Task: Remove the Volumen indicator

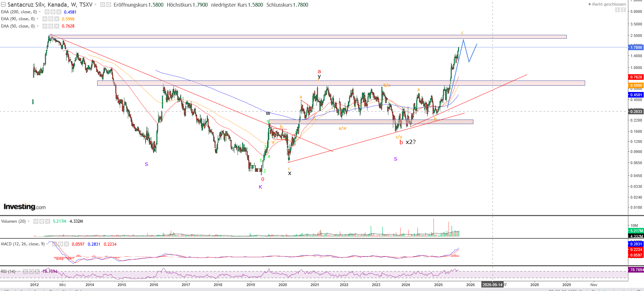Action: [47, 221]
